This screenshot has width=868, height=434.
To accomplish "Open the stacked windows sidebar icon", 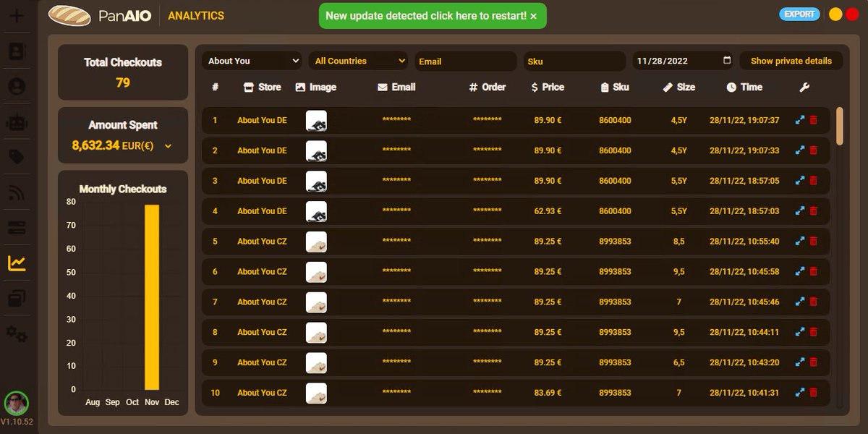I will point(17,298).
